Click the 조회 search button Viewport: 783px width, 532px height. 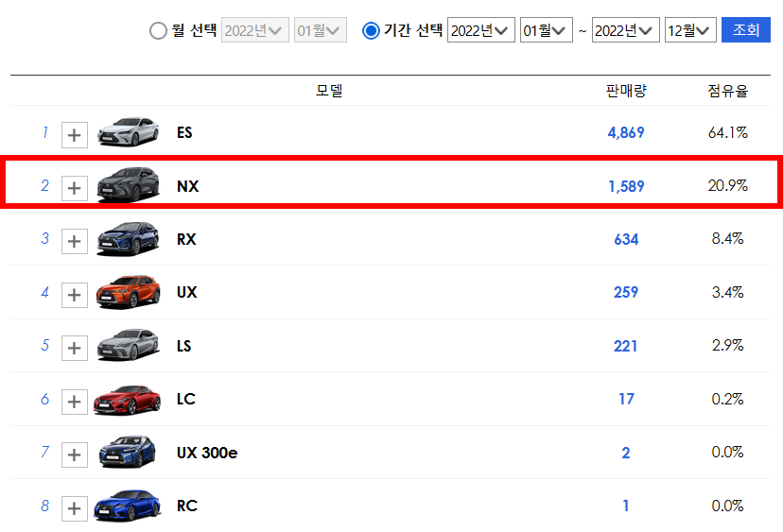[745, 30]
